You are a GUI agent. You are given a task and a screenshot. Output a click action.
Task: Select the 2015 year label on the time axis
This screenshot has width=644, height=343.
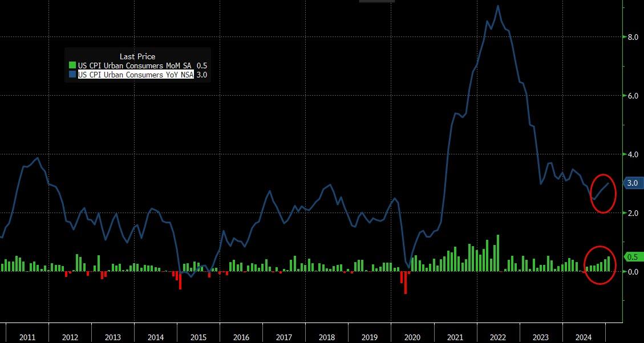198,337
